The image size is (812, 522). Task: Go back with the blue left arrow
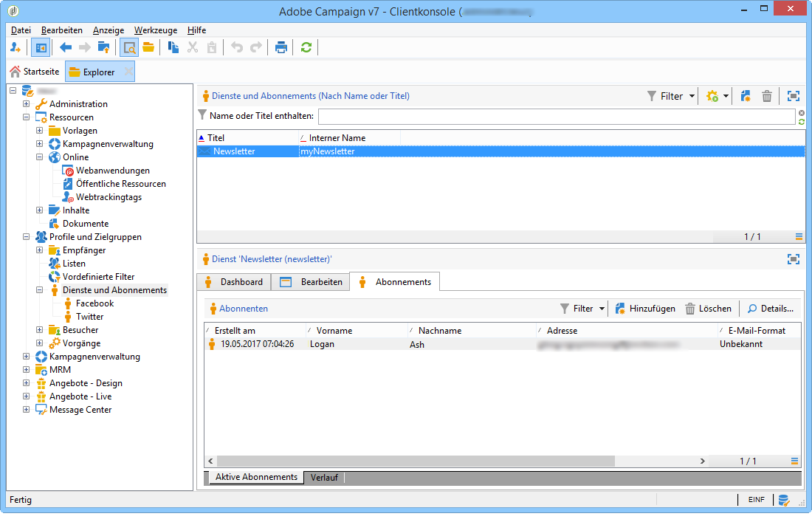pos(65,48)
